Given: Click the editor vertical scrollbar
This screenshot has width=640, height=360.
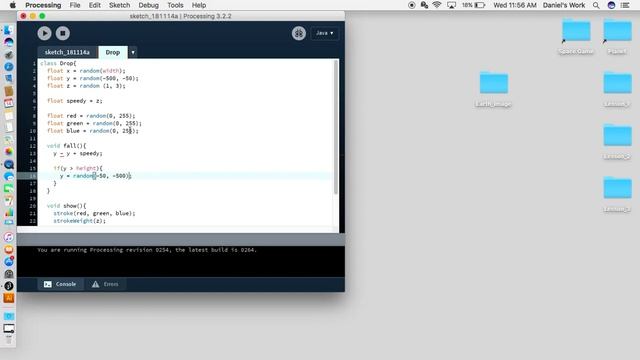Looking at the screenshot, I should click(x=336, y=127).
